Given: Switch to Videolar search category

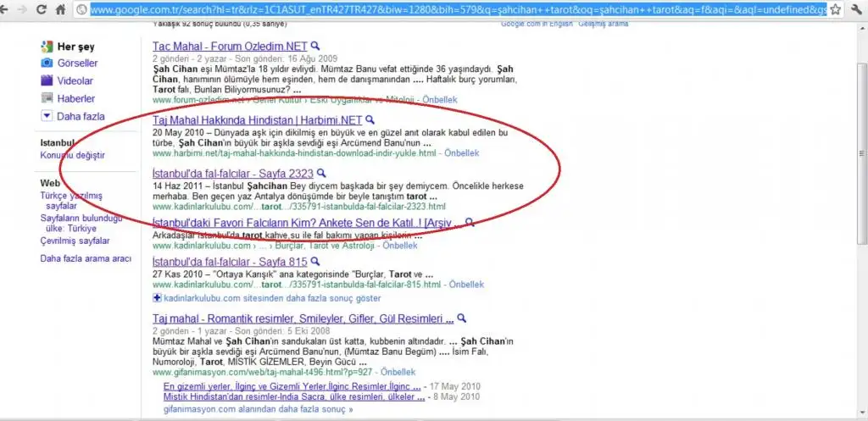Looking at the screenshot, I should click(75, 80).
